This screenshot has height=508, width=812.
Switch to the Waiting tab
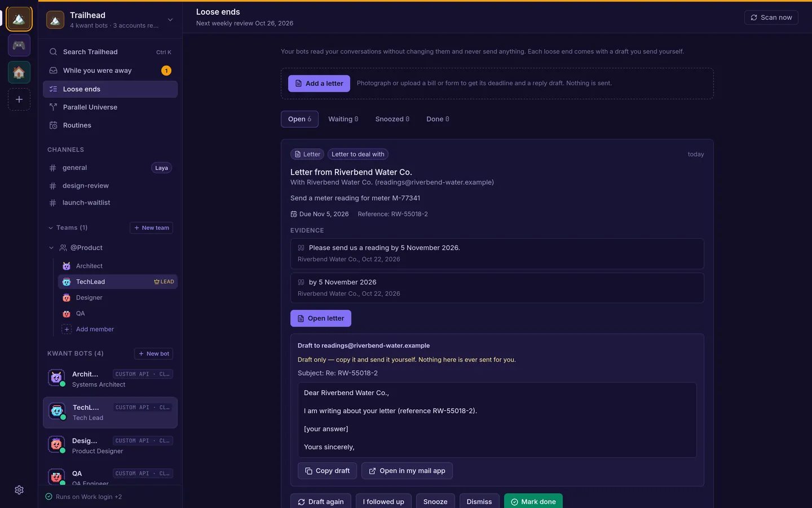pos(343,119)
